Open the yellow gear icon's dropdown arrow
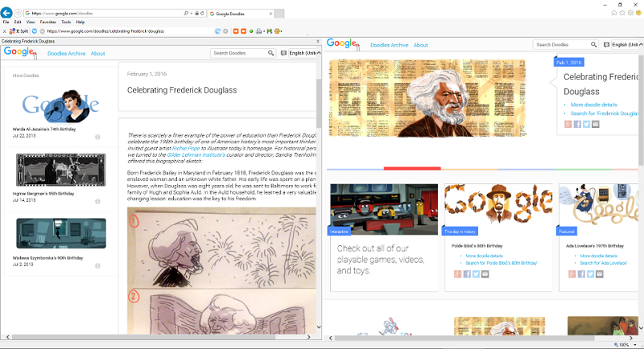Screen dimensions: 644x349 pos(281,31)
